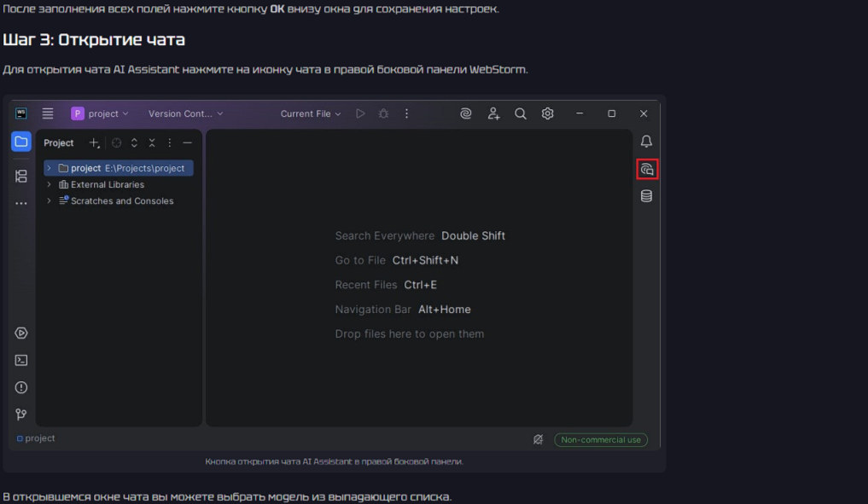
Task: Open the project name dropdown
Action: (100, 113)
